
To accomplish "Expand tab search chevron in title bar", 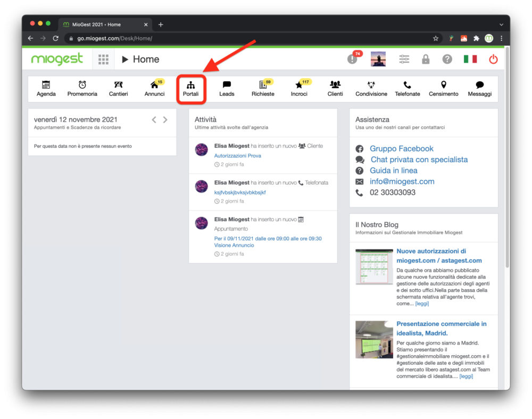I will click(x=502, y=24).
